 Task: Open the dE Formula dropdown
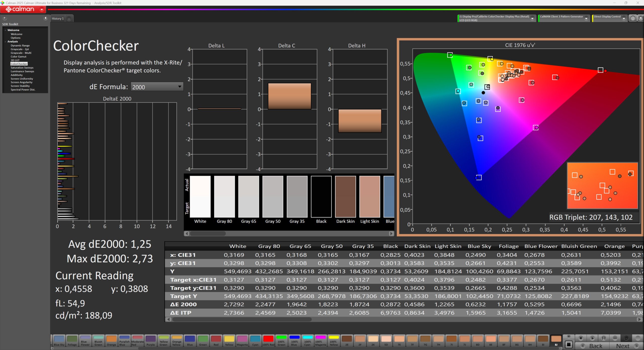[157, 87]
